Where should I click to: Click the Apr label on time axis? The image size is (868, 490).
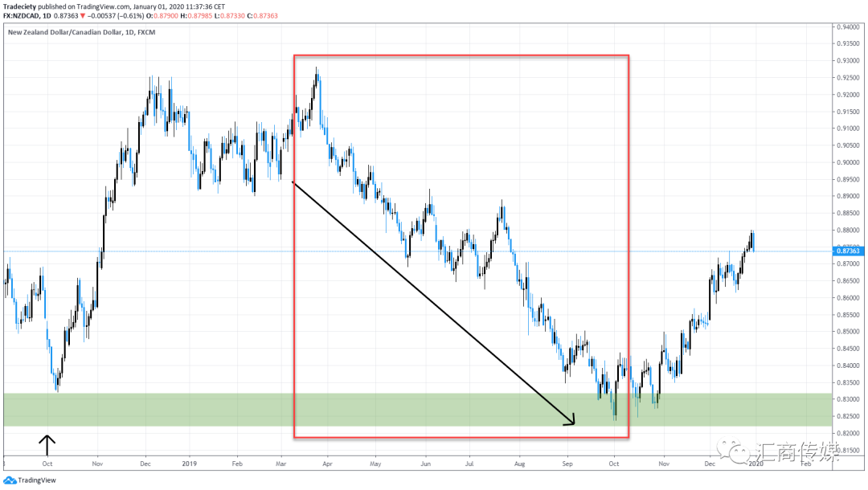coord(327,463)
